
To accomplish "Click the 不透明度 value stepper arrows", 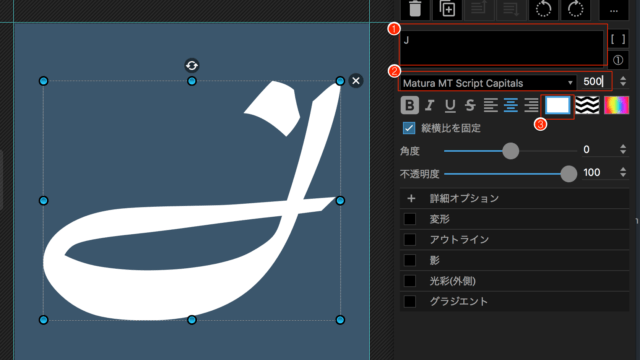I will [623, 172].
